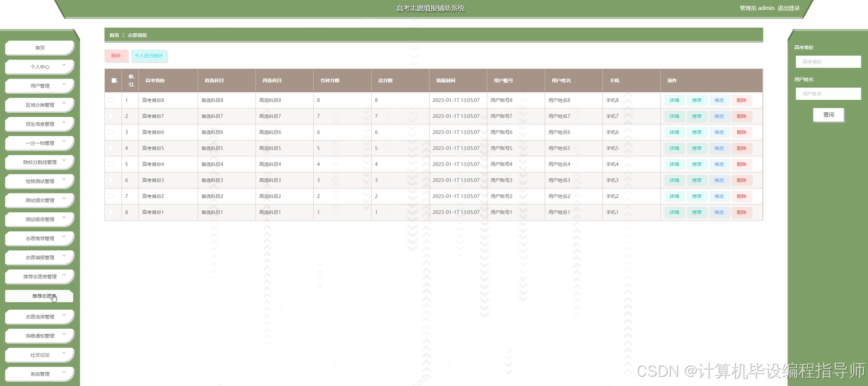Click the 高考志愿填报辅助系统 title
Image resolution: width=868 pixels, height=386 pixels.
click(430, 8)
